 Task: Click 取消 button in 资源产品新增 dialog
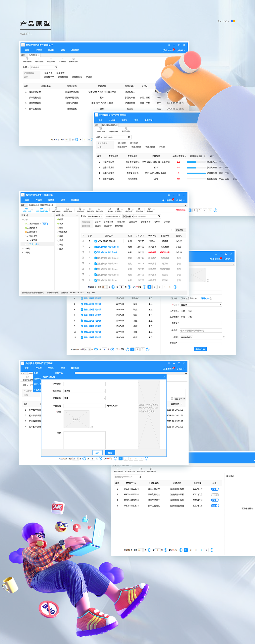[97, 453]
